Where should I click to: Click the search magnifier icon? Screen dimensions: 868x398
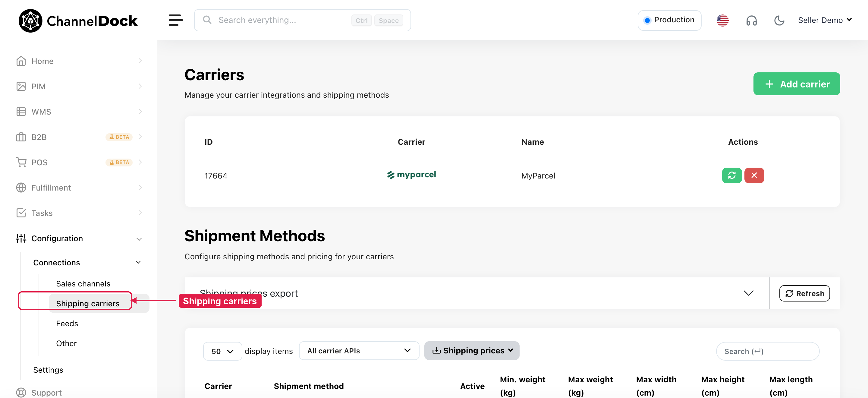[x=207, y=20]
